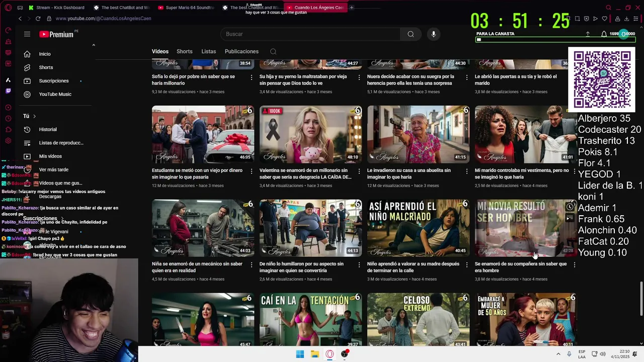Collapse the sidebar scroll-up caret
Image resolution: width=644 pixels, height=362 pixels.
94,45
